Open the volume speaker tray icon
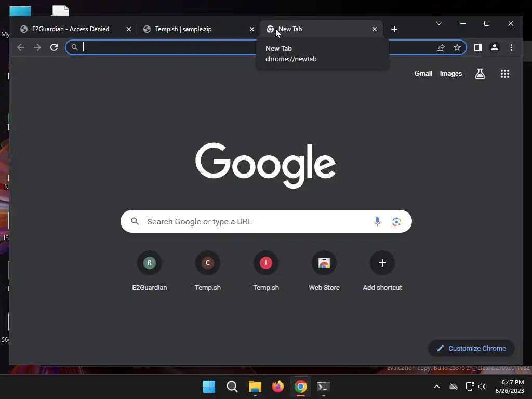 [x=482, y=387]
